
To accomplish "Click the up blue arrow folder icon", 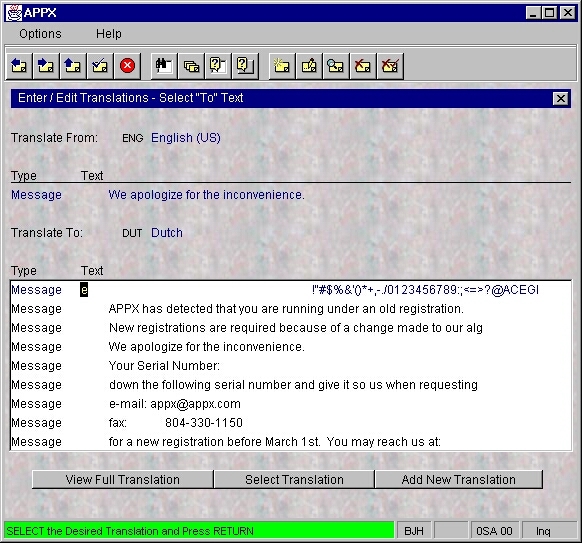I will [x=73, y=66].
